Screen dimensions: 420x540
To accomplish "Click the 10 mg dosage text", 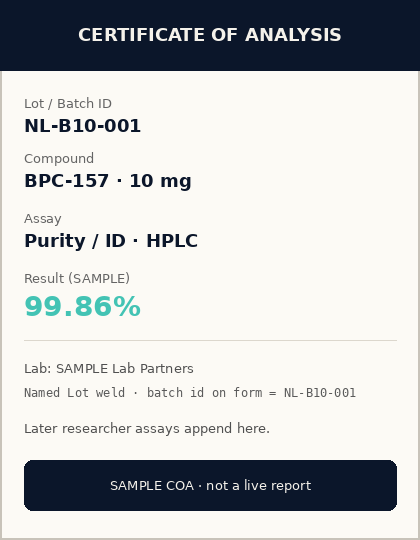I will (160, 181).
